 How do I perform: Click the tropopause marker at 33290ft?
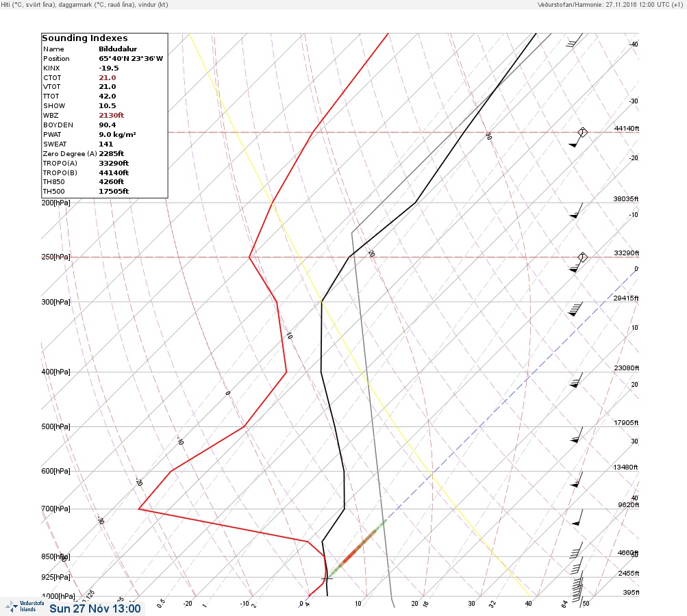click(x=582, y=257)
